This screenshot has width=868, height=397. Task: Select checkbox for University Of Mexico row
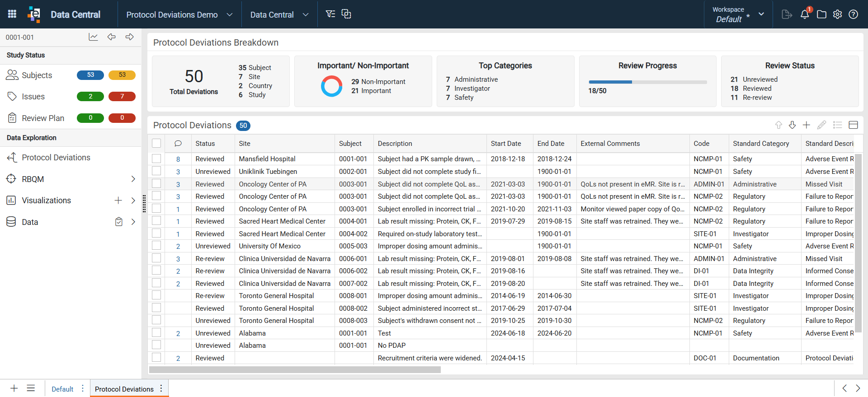pyautogui.click(x=156, y=246)
